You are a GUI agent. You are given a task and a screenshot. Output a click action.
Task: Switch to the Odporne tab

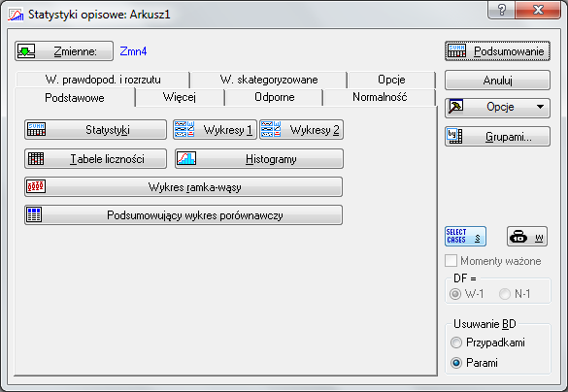[274, 97]
